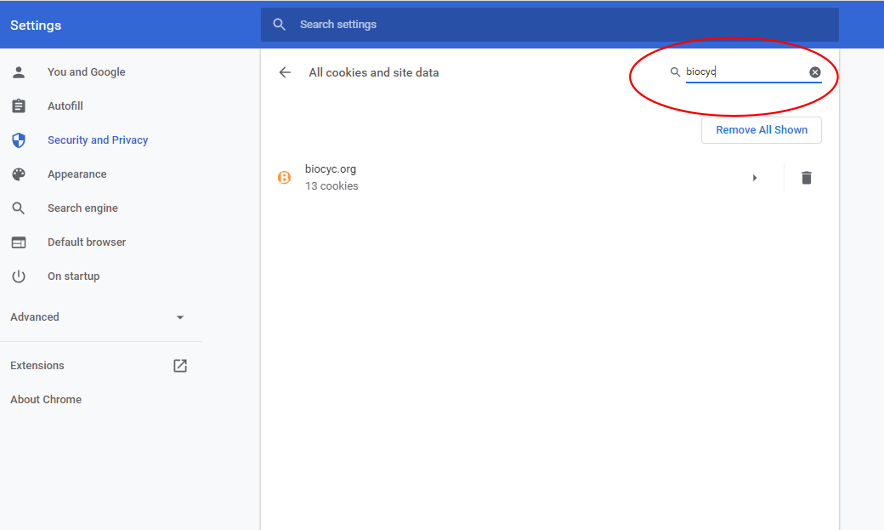Click the Security and Privacy shield icon
The height and width of the screenshot is (530, 884).
[x=18, y=140]
